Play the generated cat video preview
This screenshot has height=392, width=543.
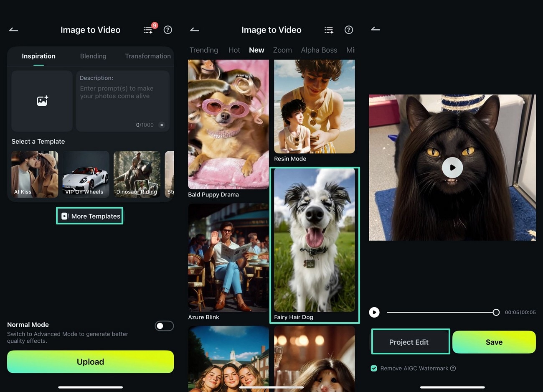[x=452, y=167]
